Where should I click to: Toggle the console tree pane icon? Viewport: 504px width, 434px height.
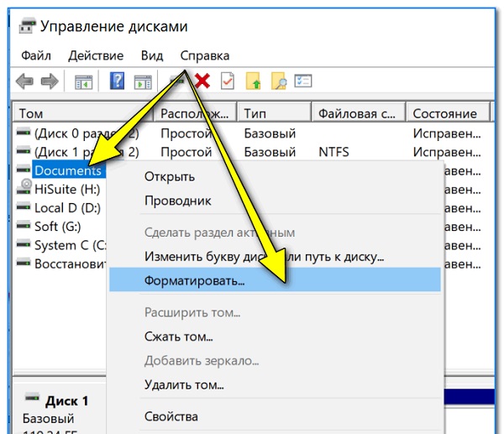point(83,81)
